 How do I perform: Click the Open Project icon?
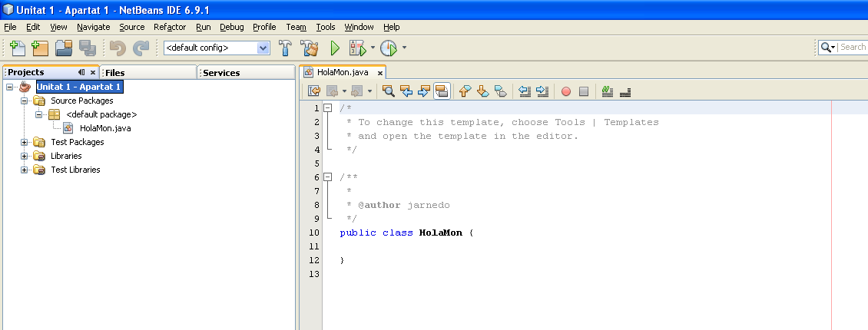pos(65,48)
